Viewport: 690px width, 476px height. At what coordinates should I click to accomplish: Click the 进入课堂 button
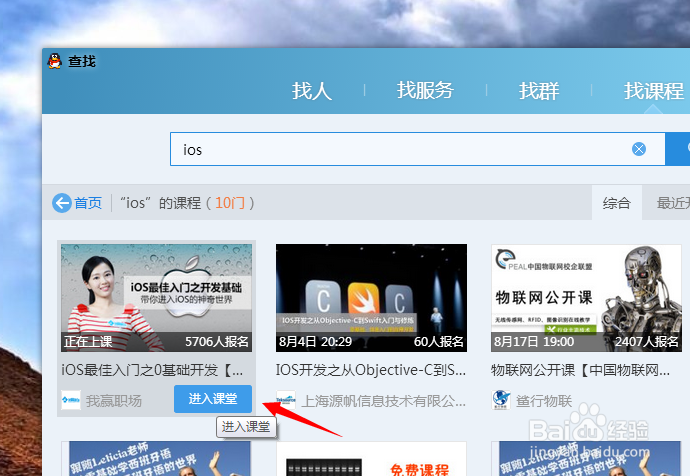[x=213, y=399]
